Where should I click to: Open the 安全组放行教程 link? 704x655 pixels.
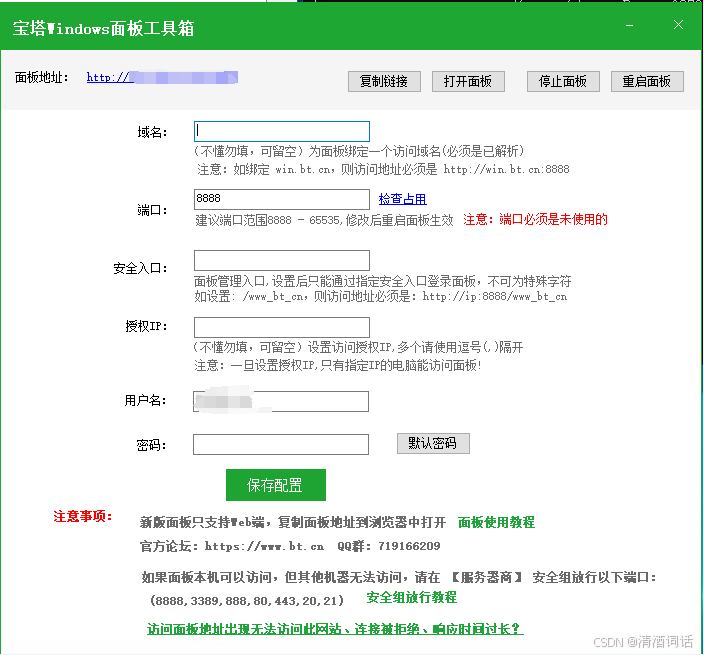point(412,598)
